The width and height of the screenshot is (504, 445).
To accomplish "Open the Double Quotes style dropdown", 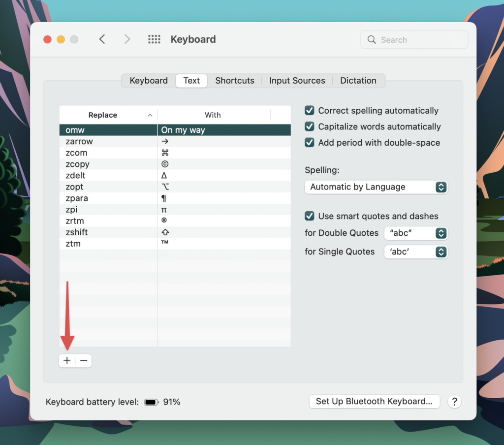I will point(416,233).
